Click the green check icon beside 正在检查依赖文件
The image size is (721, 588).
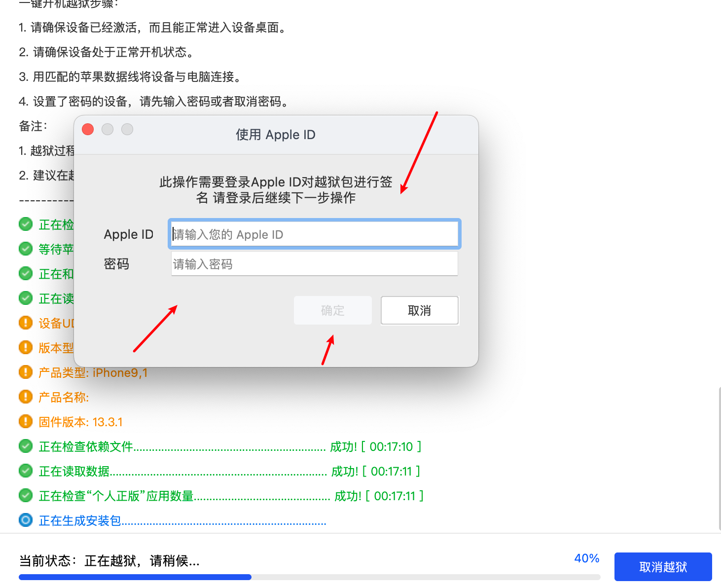pos(26,446)
